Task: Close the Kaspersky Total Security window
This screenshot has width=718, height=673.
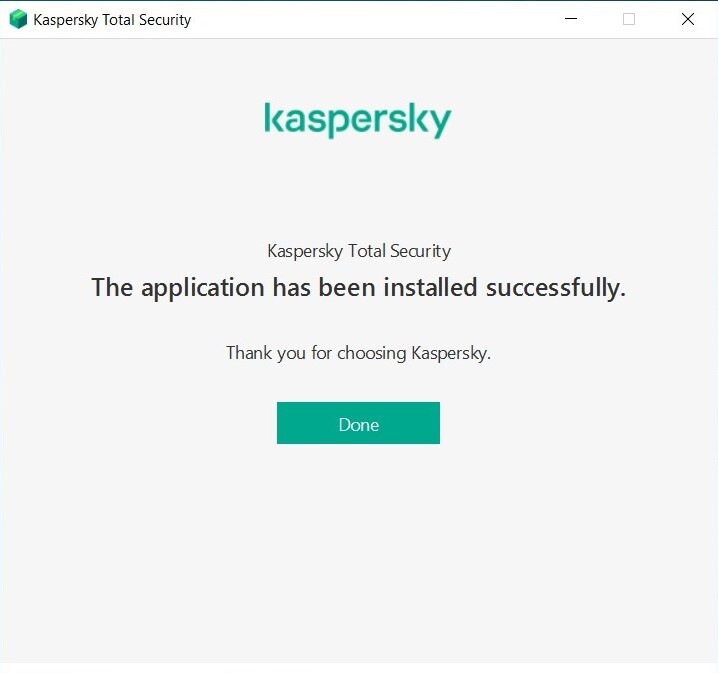Action: point(688,19)
